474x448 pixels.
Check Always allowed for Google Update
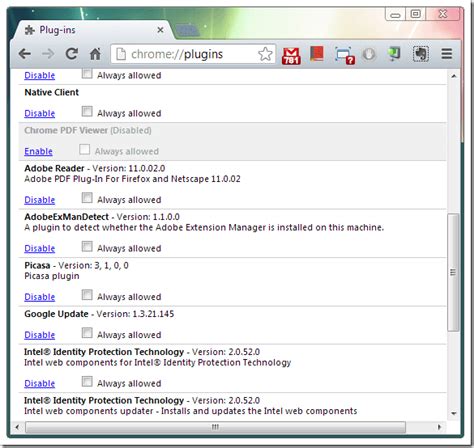click(87, 333)
